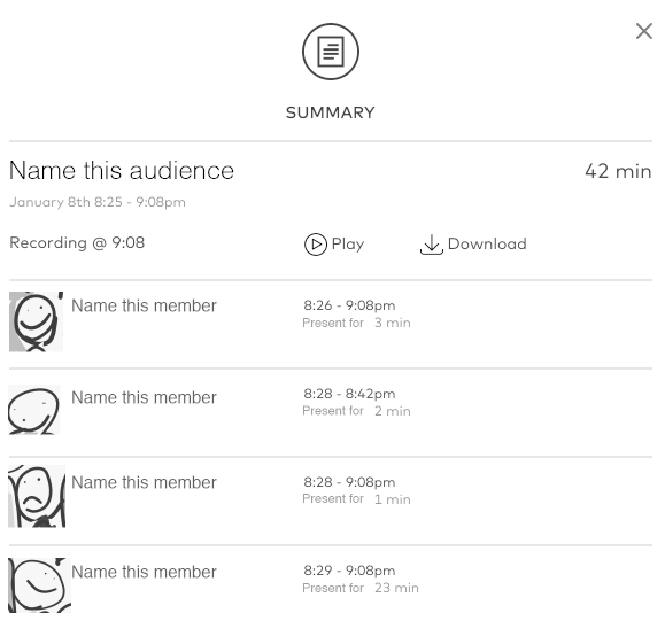The height and width of the screenshot is (644, 665).
Task: Click the 8:29 - 9:08pm time range
Action: click(x=349, y=571)
